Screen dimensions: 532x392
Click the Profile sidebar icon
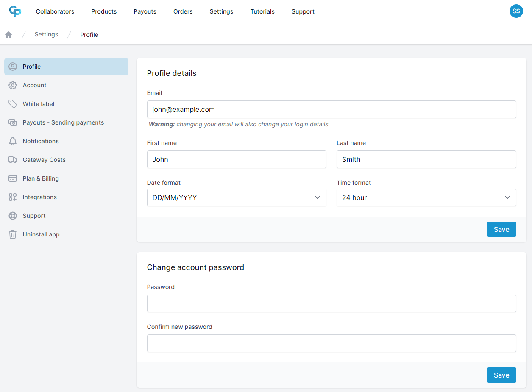(13, 67)
